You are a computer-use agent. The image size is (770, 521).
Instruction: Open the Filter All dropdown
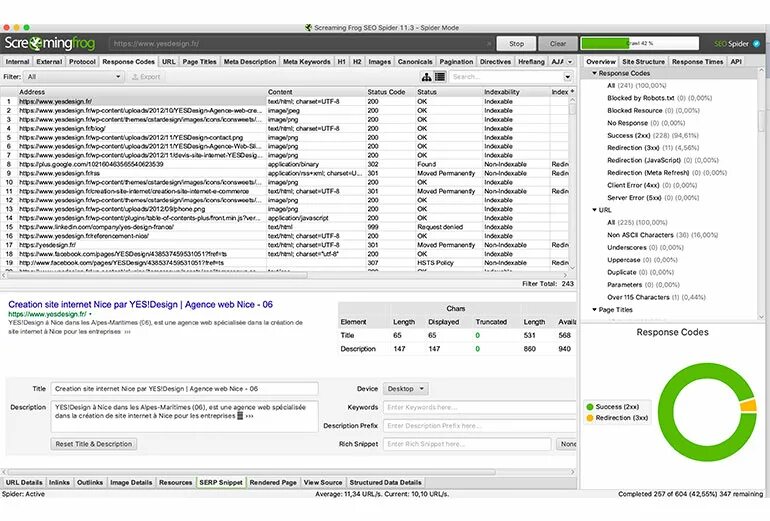pyautogui.click(x=74, y=77)
